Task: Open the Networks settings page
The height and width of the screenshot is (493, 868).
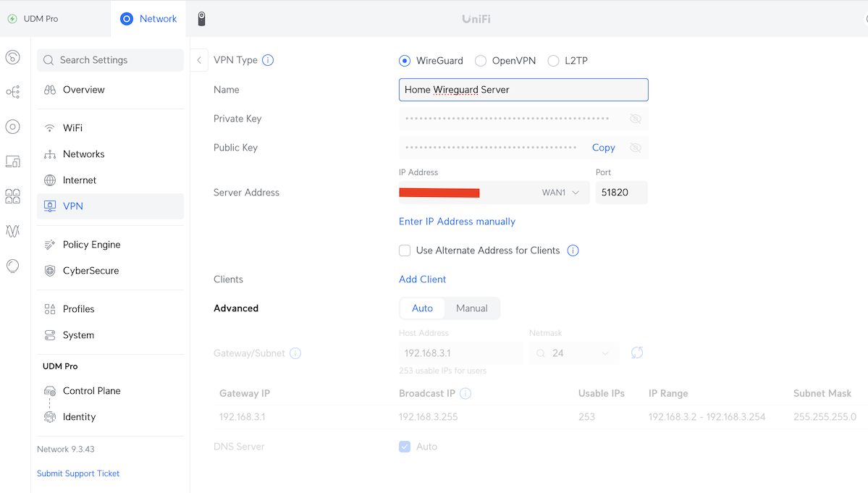Action: [110, 153]
